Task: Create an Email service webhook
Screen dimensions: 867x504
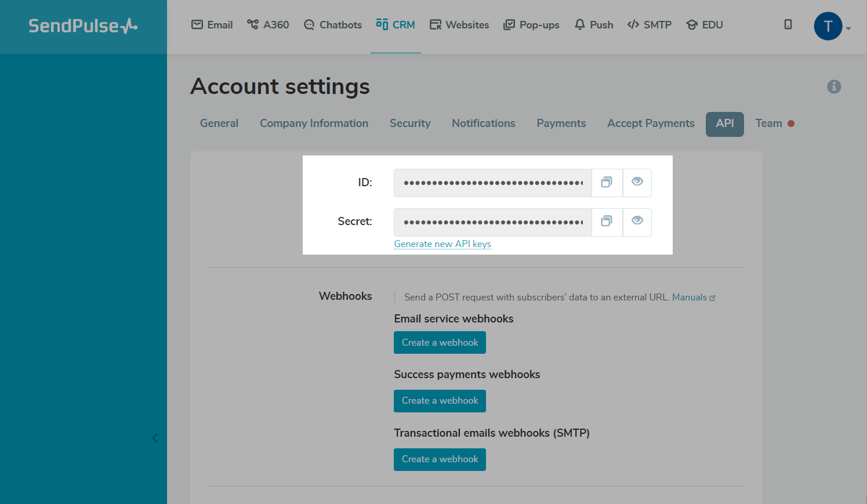Action: (x=440, y=343)
